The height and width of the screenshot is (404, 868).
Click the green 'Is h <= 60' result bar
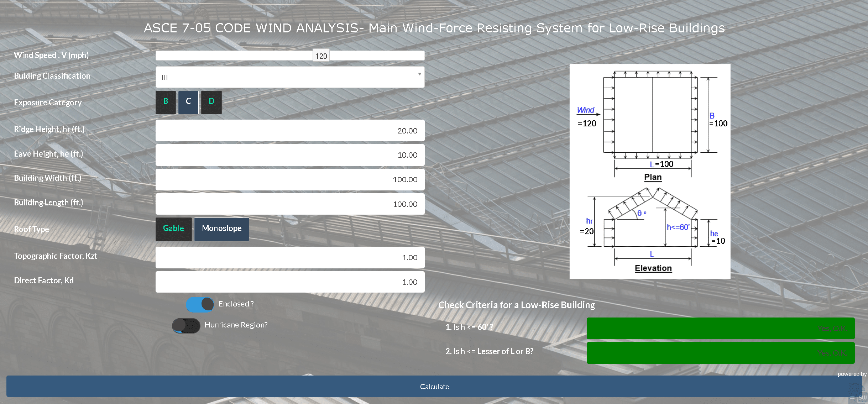[720, 328]
